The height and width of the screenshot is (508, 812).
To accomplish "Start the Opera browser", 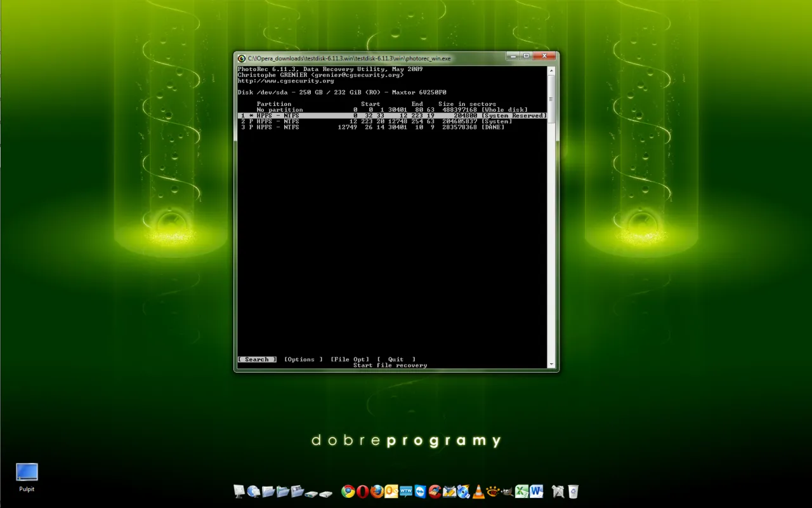I will (x=364, y=491).
